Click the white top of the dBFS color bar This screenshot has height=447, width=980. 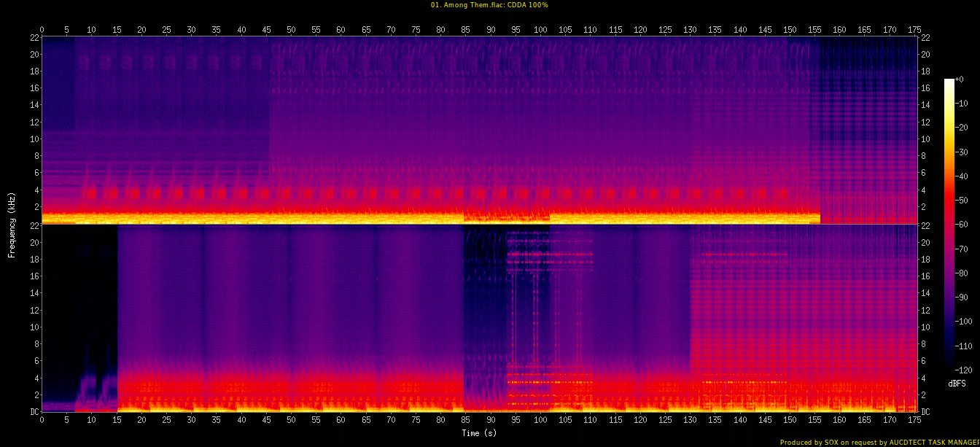(949, 82)
